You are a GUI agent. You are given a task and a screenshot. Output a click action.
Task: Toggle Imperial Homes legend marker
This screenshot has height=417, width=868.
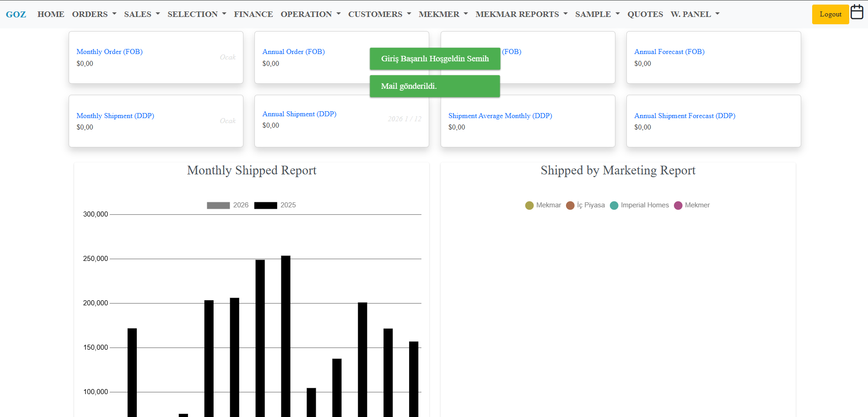click(614, 206)
